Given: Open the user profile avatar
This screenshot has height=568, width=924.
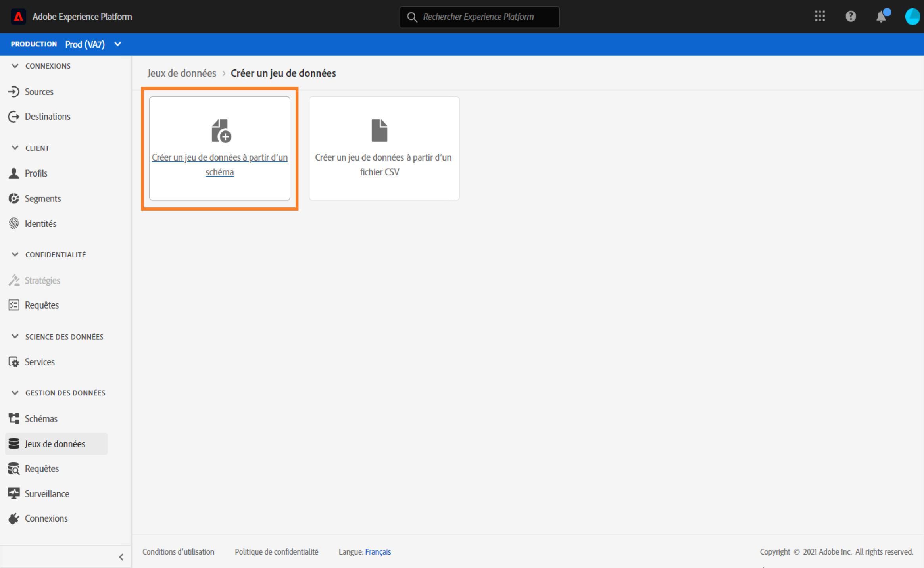Looking at the screenshot, I should (x=912, y=17).
